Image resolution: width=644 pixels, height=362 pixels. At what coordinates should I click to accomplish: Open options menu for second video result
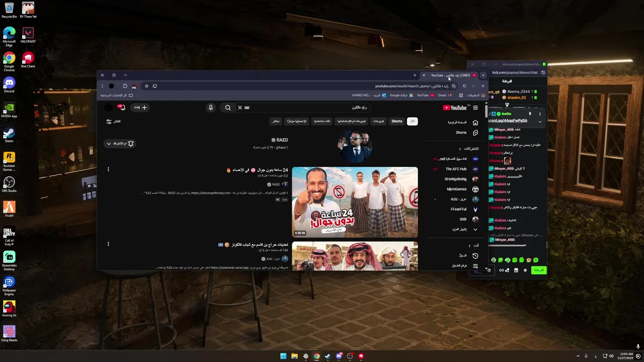click(x=108, y=244)
